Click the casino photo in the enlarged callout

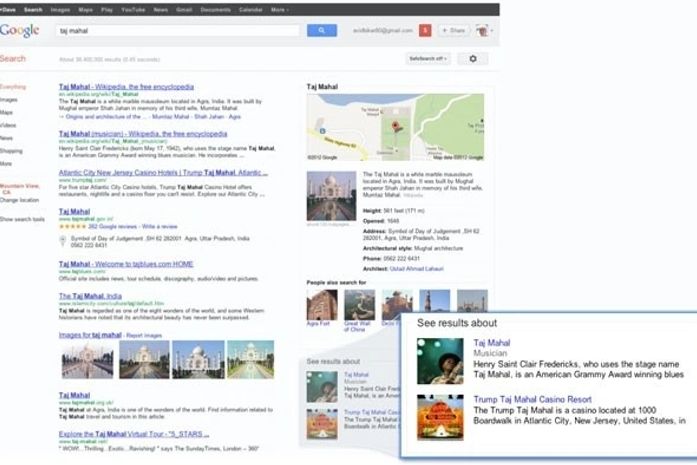click(x=440, y=417)
